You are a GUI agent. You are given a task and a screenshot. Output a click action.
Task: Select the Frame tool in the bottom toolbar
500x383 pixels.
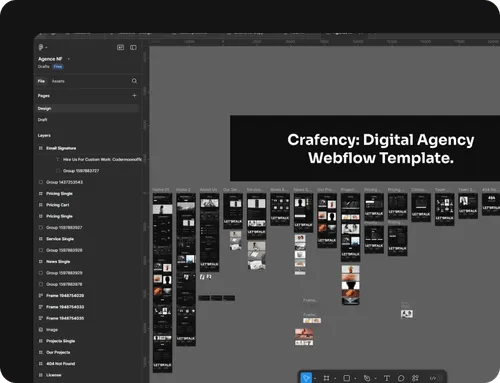326,378
